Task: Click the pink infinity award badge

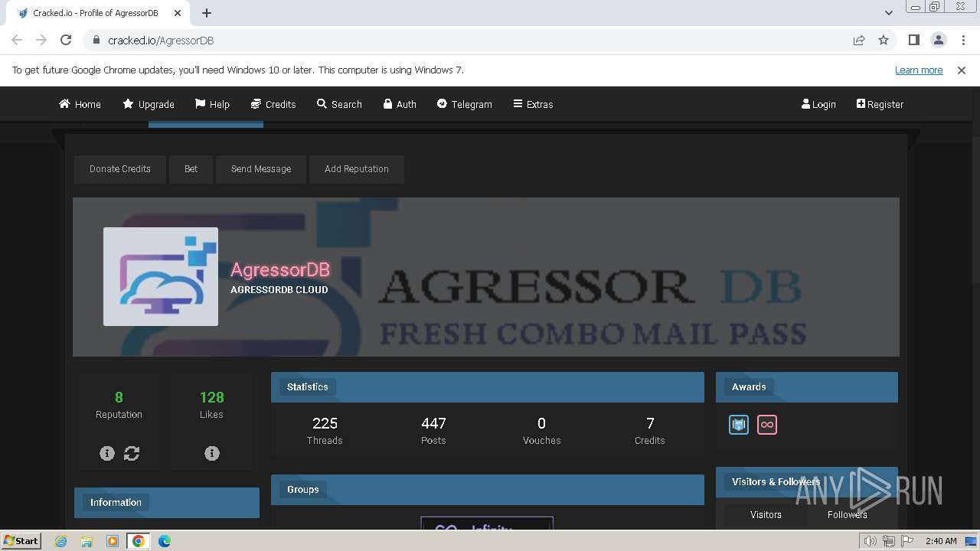Action: click(x=767, y=424)
